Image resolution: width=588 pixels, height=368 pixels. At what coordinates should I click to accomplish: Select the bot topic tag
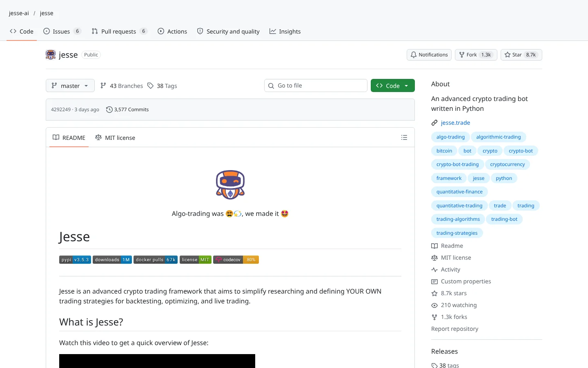pos(468,151)
